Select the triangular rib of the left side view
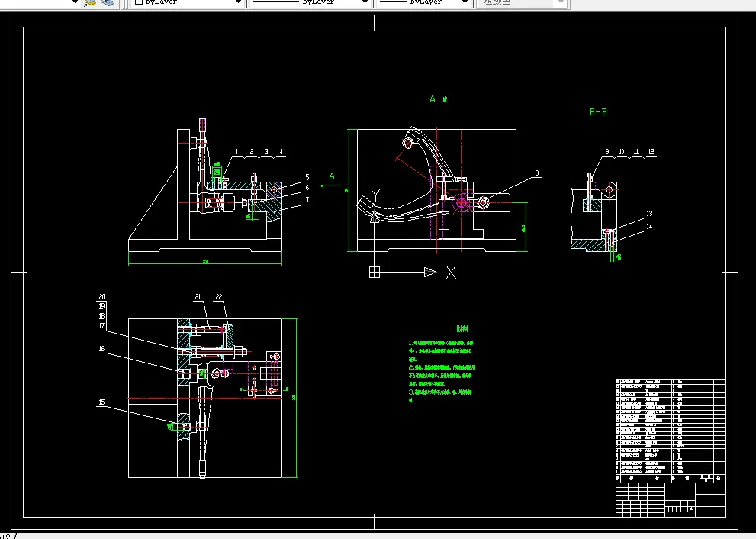This screenshot has height=539, width=756. point(160,215)
